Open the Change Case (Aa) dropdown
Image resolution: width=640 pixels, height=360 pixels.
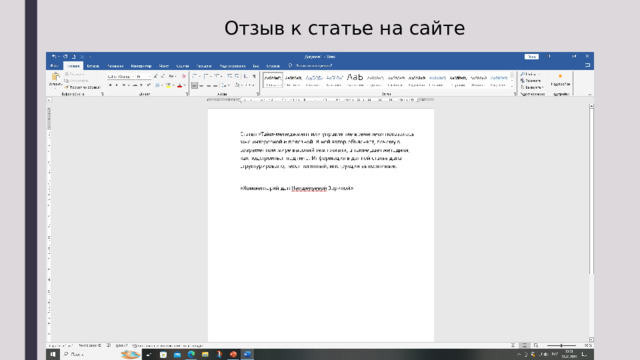coord(172,76)
